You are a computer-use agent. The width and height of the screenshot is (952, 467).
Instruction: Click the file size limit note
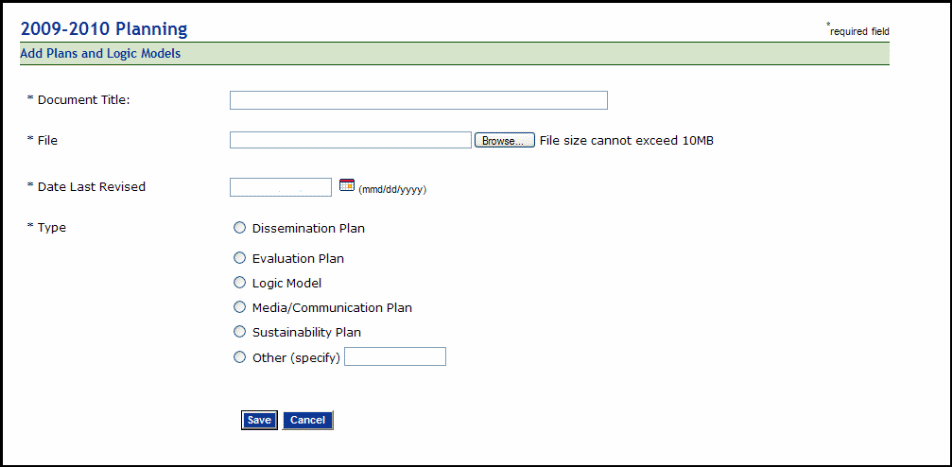pyautogui.click(x=626, y=141)
